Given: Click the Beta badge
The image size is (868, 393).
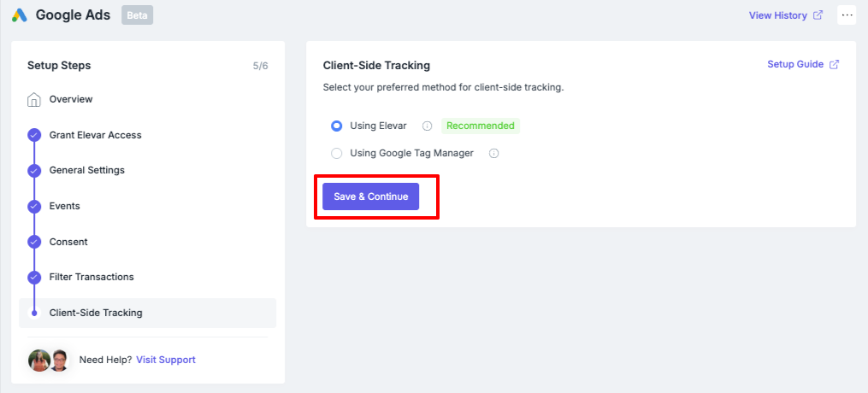Looking at the screenshot, I should [138, 15].
